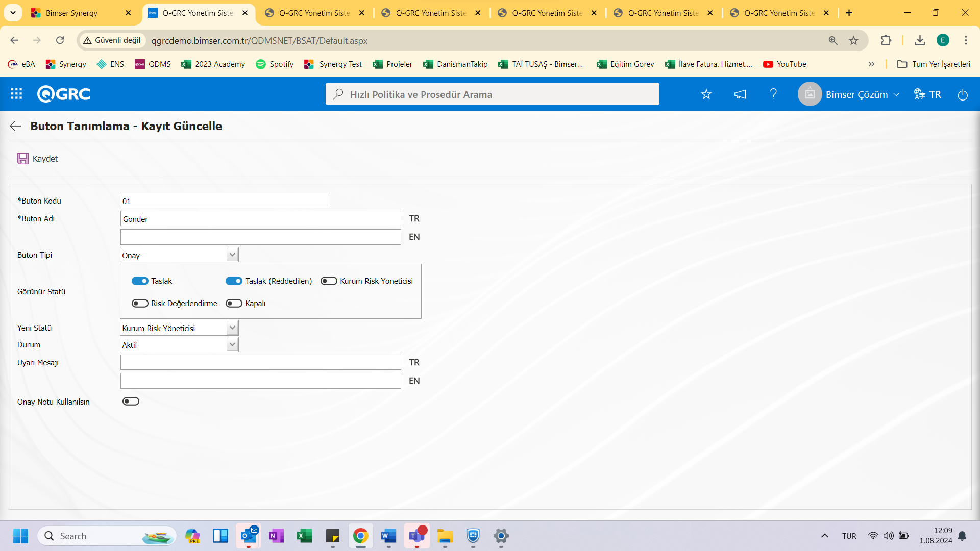Screen dimensions: 980x551
Task: Expand the Durum dropdown
Action: click(x=232, y=344)
